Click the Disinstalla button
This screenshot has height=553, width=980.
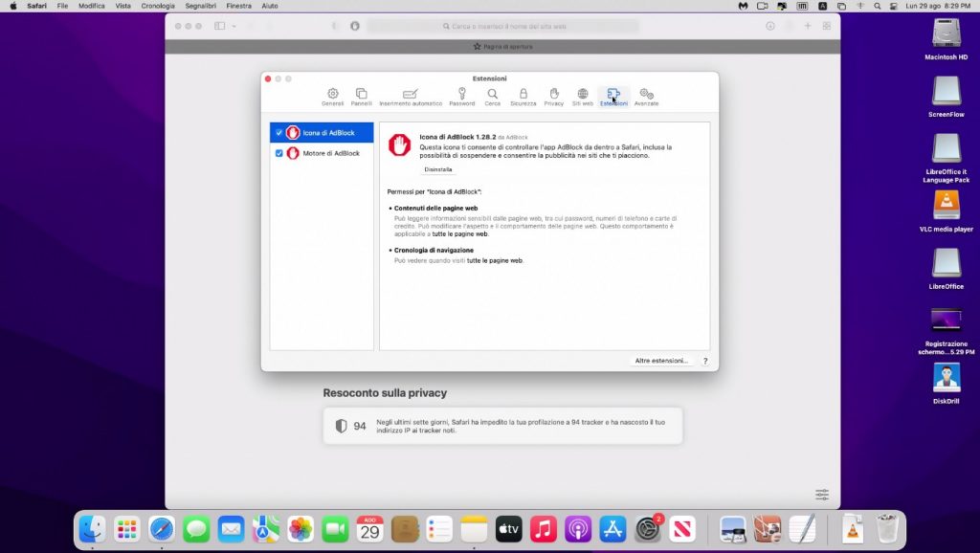pyautogui.click(x=438, y=169)
